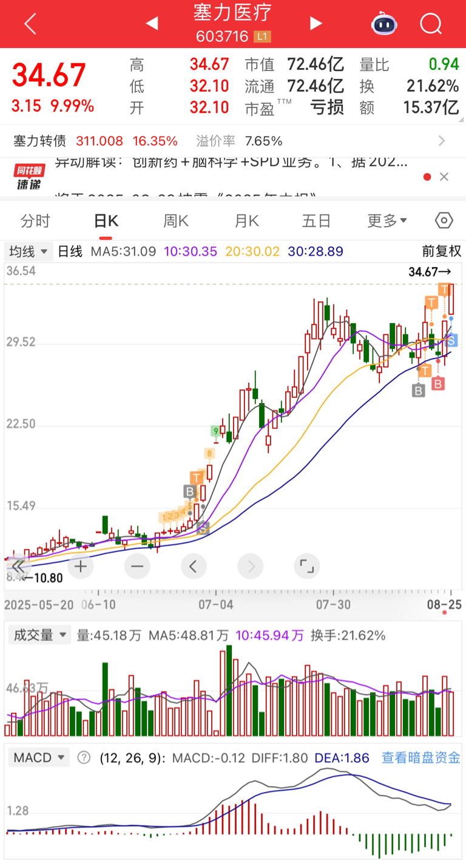466x868 pixels.
Task: Tap the gray B marker near 07-04
Action: click(189, 491)
